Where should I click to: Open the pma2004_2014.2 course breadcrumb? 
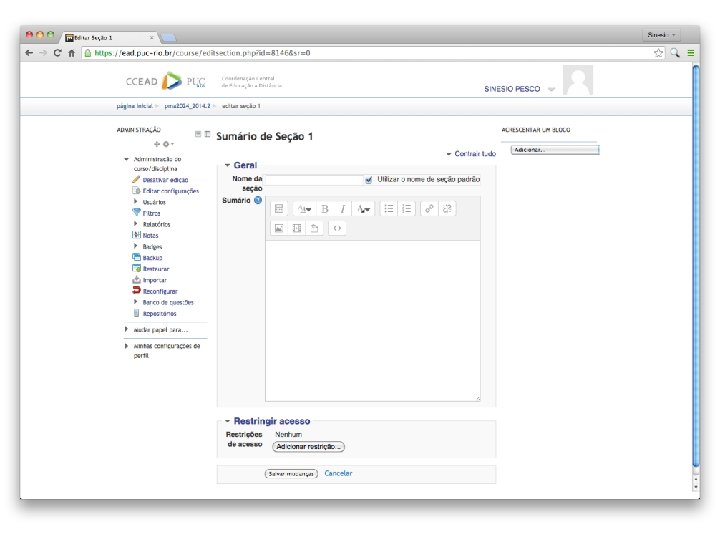click(187, 106)
